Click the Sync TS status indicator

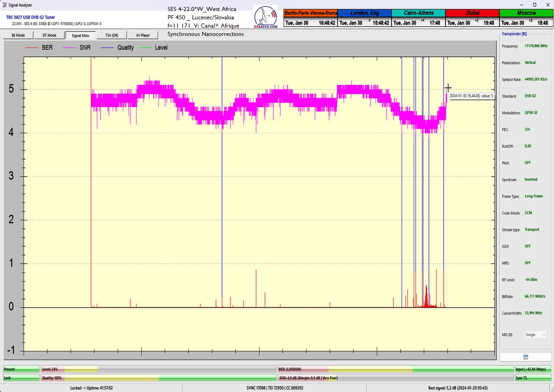click(533, 378)
